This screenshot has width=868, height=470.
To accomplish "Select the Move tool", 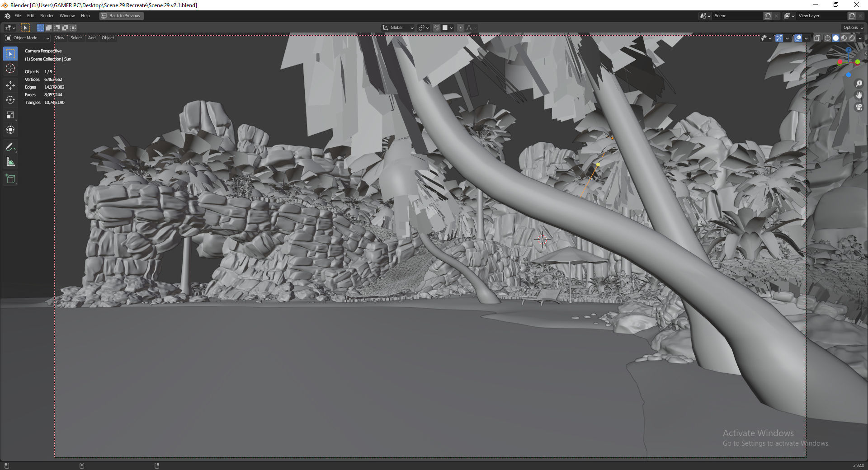I will pos(10,85).
